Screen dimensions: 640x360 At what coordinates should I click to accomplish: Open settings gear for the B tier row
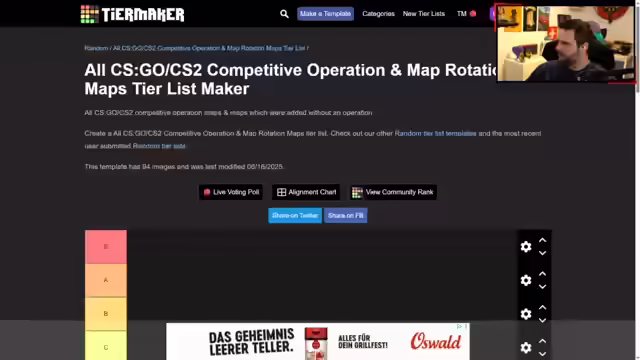click(x=526, y=314)
